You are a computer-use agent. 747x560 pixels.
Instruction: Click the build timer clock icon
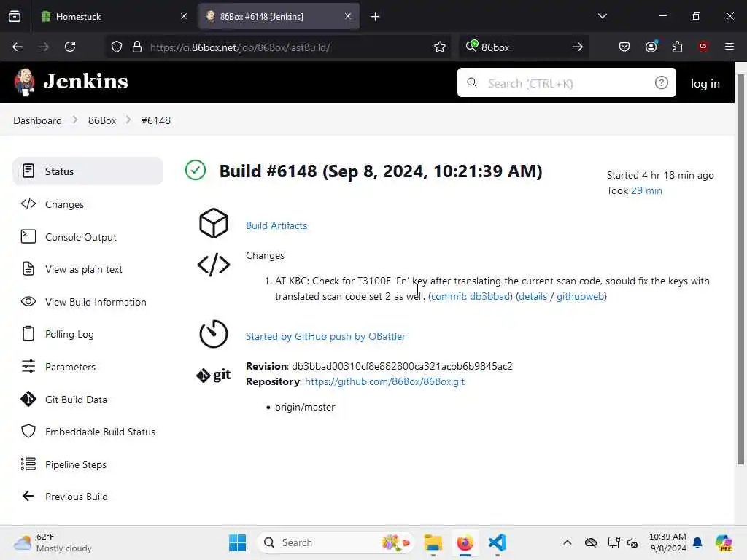(x=214, y=334)
